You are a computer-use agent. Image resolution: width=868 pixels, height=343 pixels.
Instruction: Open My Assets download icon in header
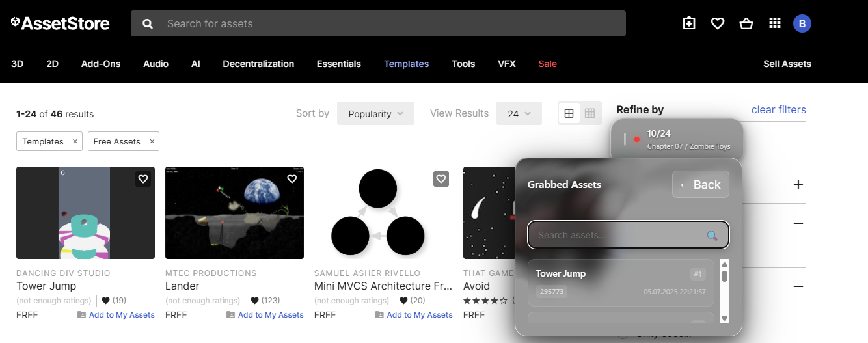[689, 23]
